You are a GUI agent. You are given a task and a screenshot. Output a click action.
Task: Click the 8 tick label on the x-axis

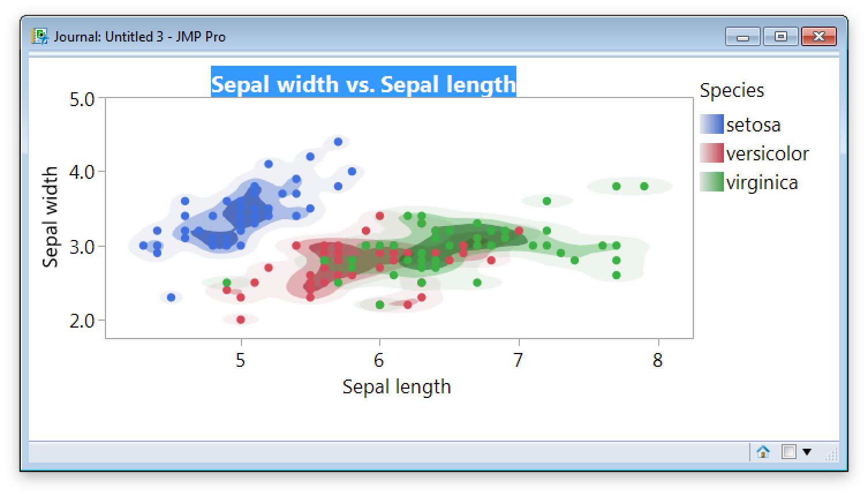click(658, 359)
